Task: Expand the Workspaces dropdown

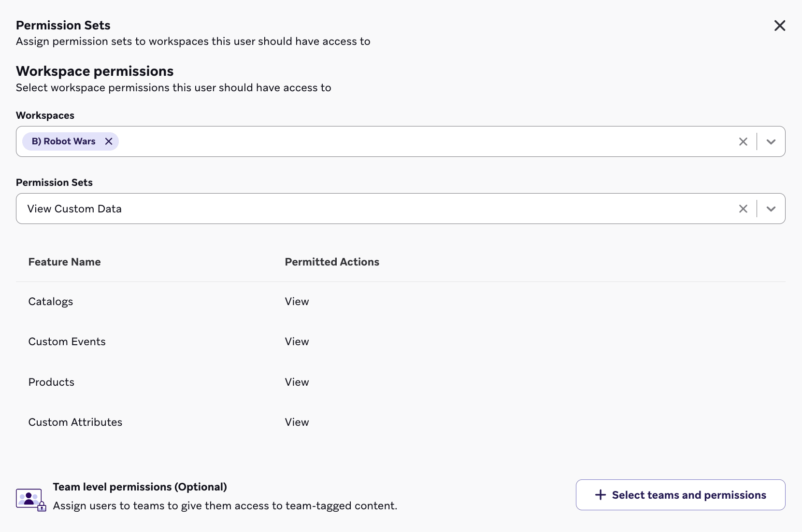Action: 771,141
